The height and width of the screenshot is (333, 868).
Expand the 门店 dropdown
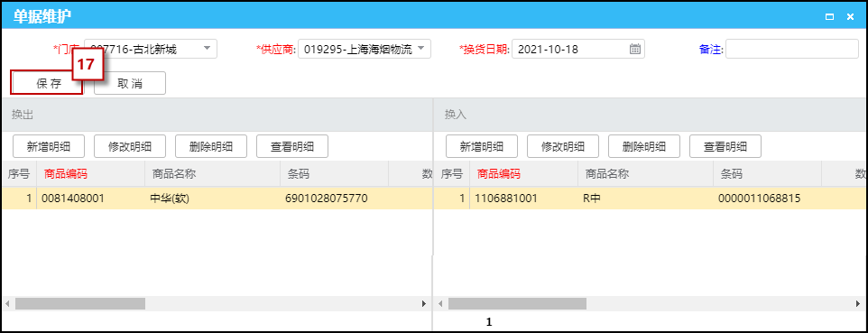(x=207, y=48)
